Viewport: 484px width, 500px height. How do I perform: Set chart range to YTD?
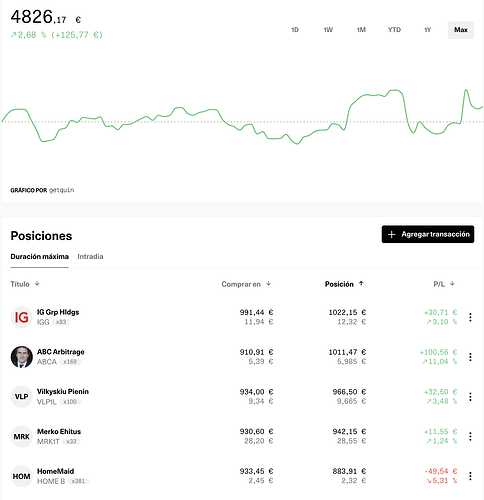click(394, 30)
